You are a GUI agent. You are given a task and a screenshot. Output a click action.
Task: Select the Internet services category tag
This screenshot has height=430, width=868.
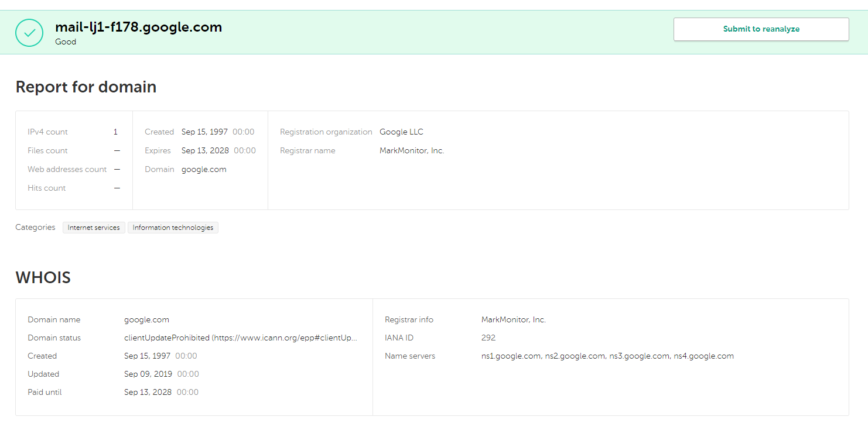(x=94, y=228)
